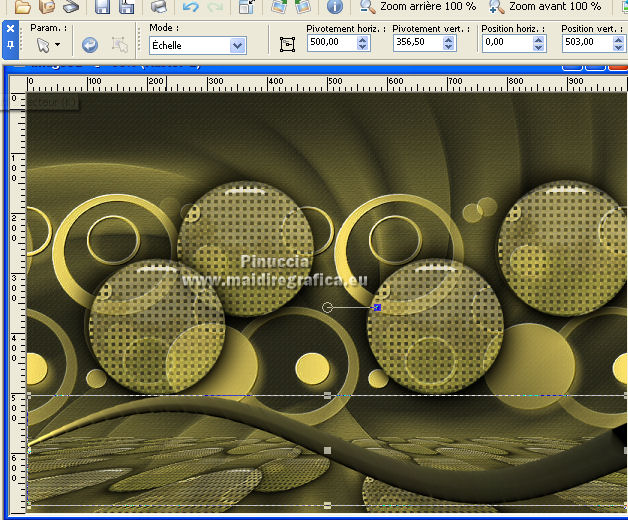Expand the Mode dropdown showing Échelle
The height and width of the screenshot is (520, 628).
pos(238,45)
